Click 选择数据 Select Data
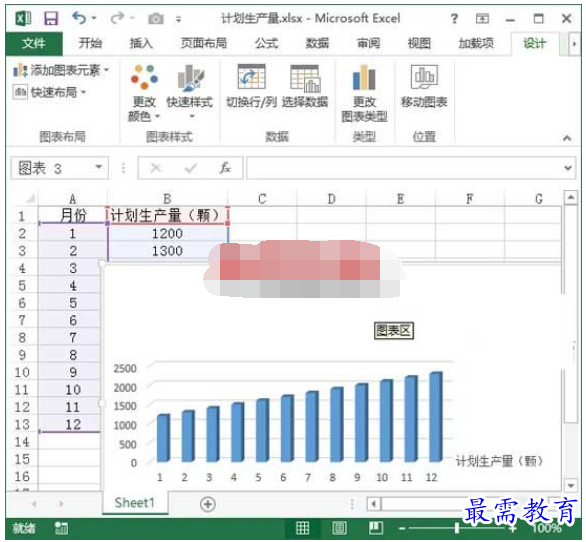Image resolution: width=586 pixels, height=542 pixels. click(305, 86)
